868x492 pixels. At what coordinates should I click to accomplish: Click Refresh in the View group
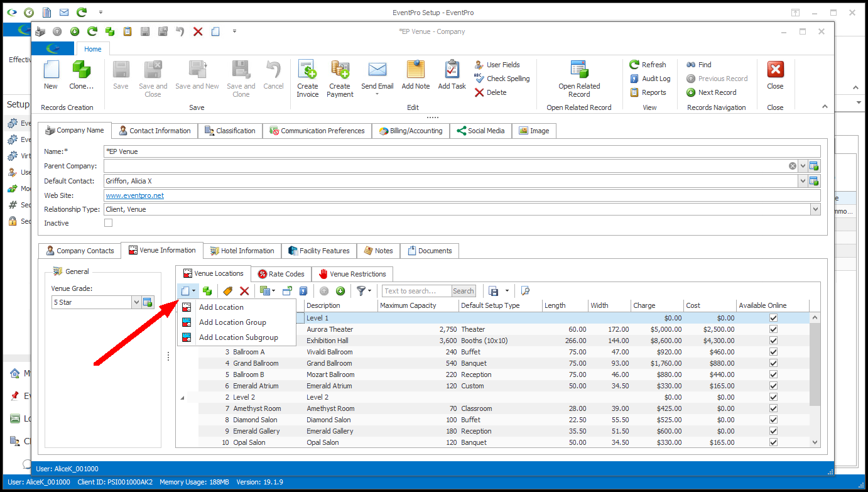[x=648, y=65]
